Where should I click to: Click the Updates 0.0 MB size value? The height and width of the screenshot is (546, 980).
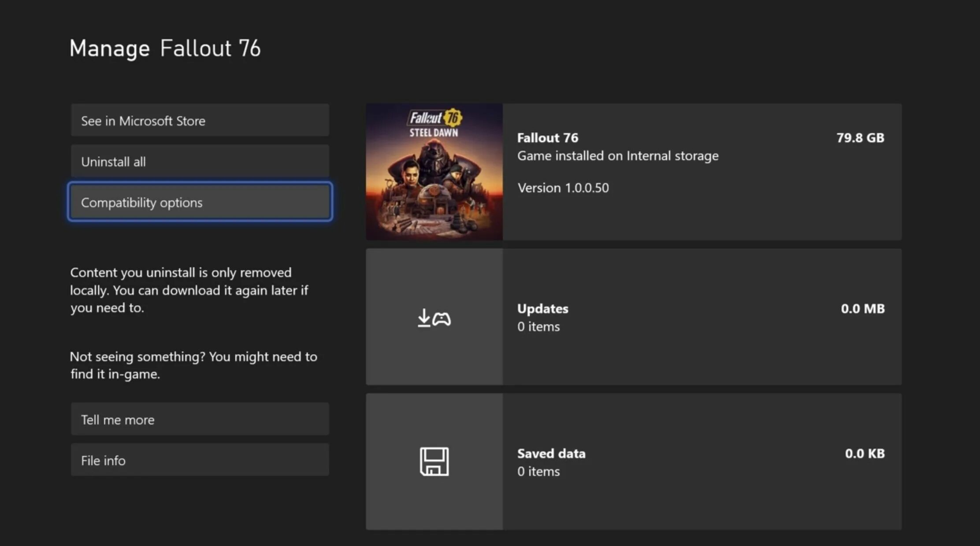coord(862,309)
